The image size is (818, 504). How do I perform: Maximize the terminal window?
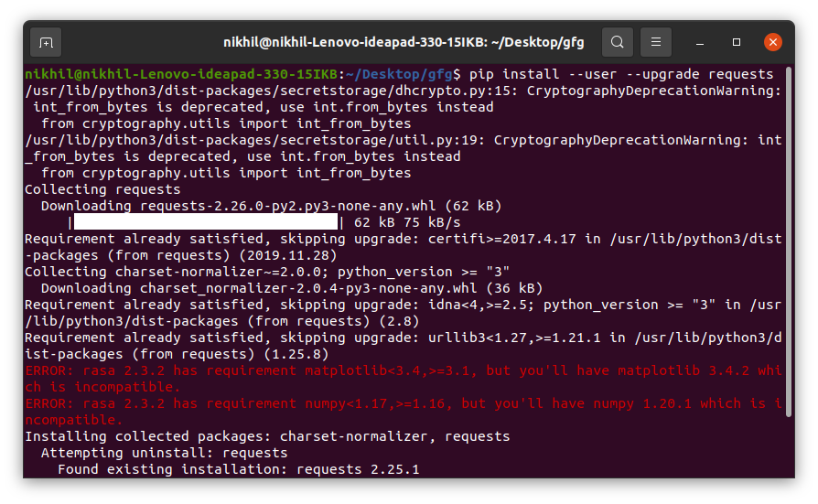(x=736, y=42)
